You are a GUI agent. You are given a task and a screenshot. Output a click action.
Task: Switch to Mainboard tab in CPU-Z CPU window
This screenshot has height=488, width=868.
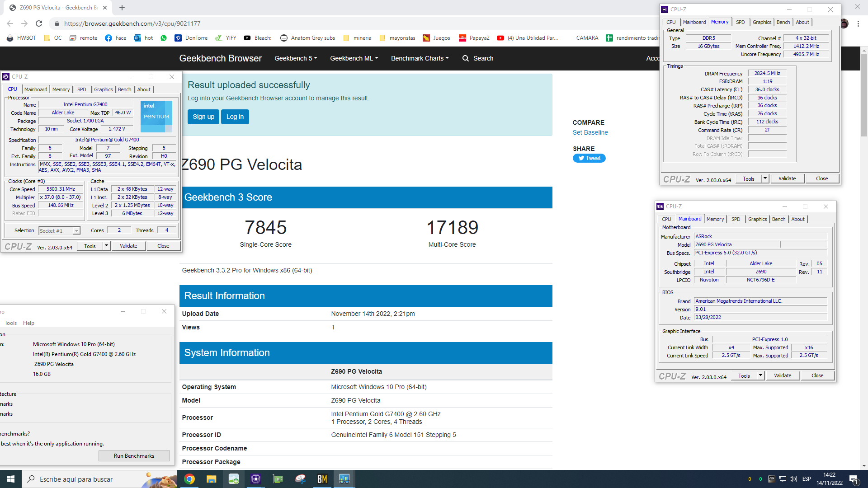[x=36, y=89]
